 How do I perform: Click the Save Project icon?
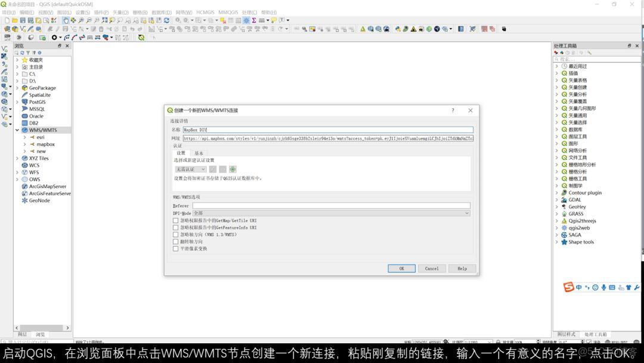click(22, 20)
